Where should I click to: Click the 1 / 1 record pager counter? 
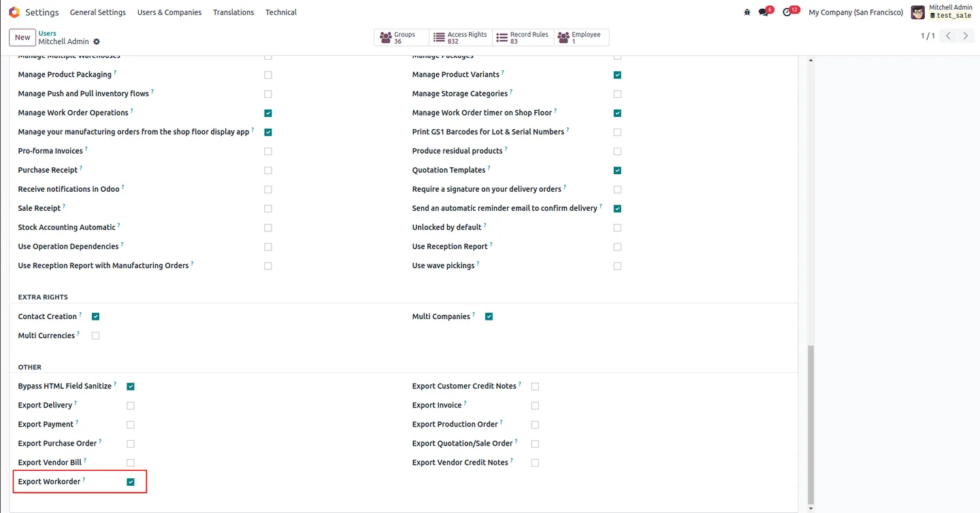[x=928, y=36]
